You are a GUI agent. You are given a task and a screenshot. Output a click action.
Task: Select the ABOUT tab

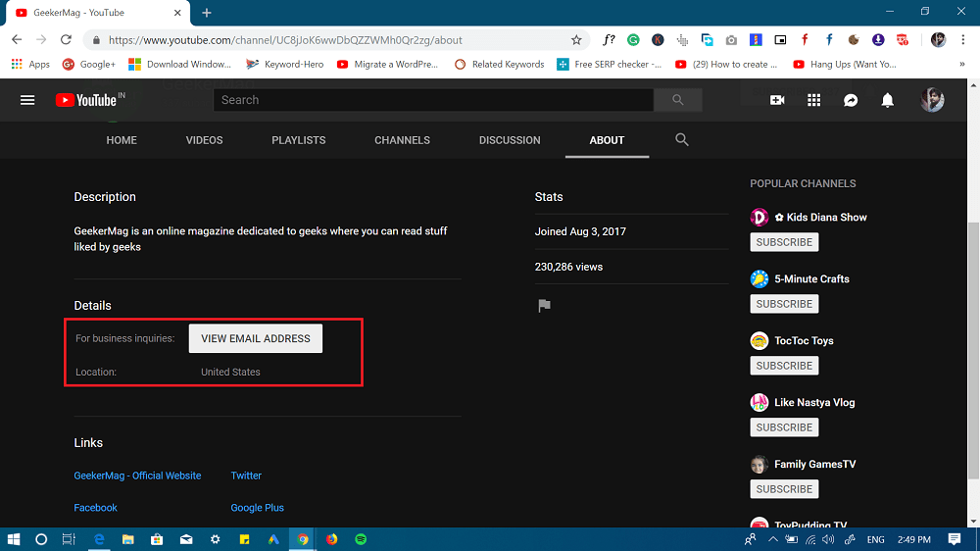(x=607, y=140)
